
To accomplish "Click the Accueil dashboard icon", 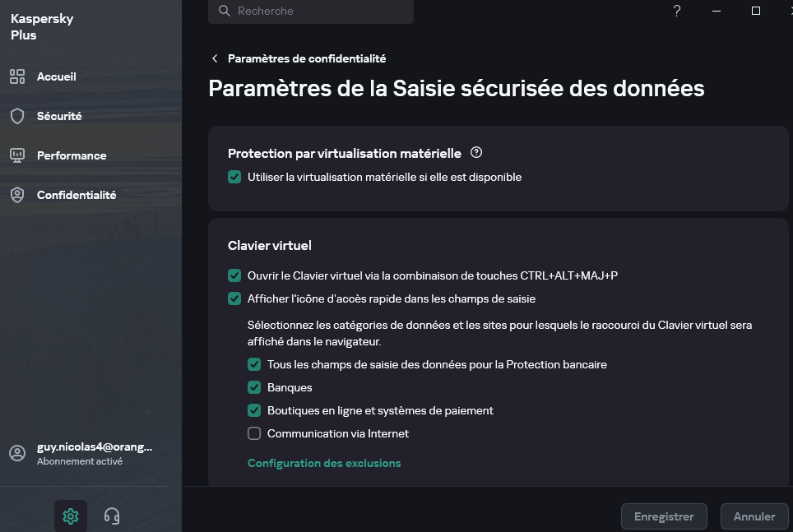I will pos(16,76).
